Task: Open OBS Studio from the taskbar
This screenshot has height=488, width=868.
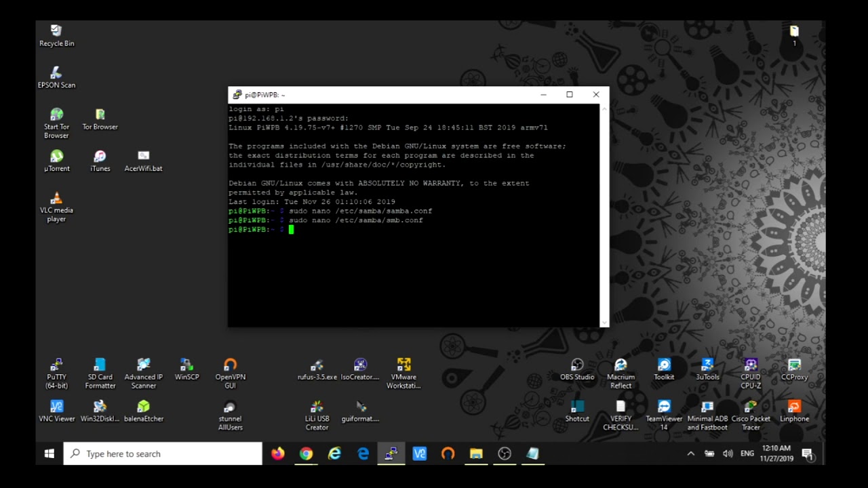Action: (x=505, y=453)
